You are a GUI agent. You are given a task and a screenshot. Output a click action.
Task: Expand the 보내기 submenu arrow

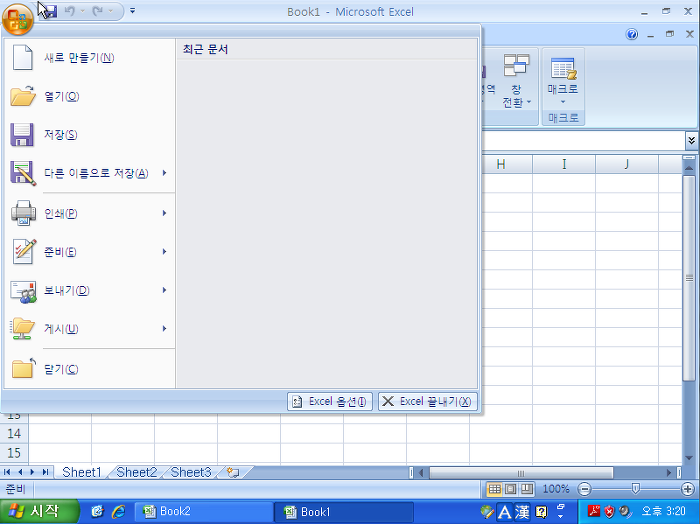[164, 290]
